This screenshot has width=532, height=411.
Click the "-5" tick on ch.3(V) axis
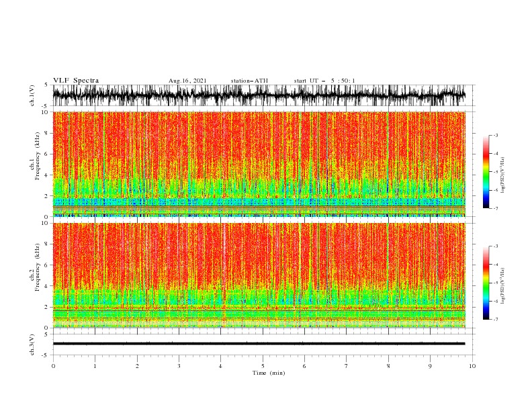[x=46, y=355]
